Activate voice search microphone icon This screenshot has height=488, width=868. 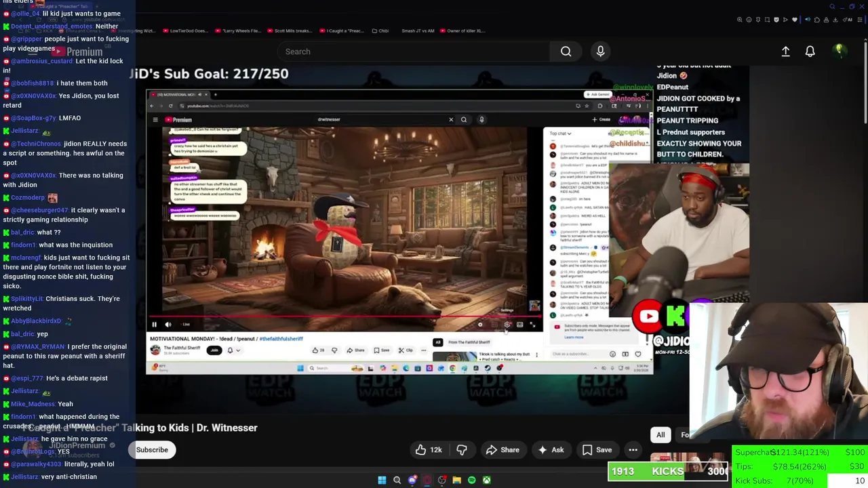point(600,52)
